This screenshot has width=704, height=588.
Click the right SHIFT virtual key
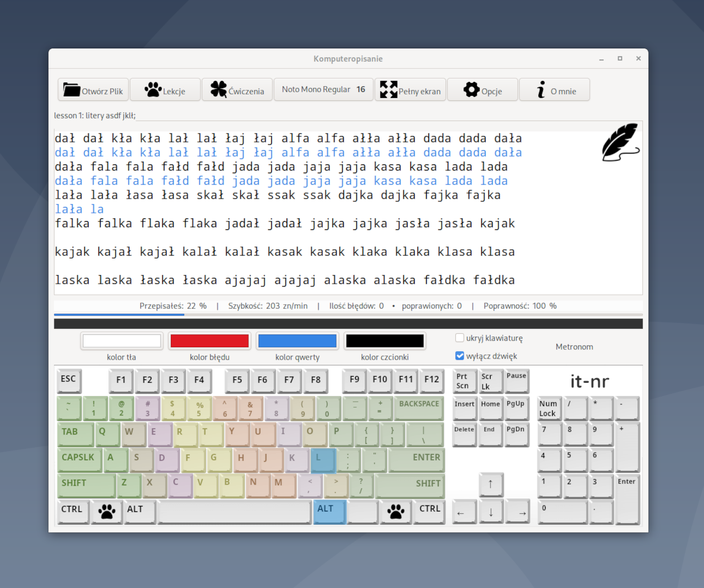point(410,486)
